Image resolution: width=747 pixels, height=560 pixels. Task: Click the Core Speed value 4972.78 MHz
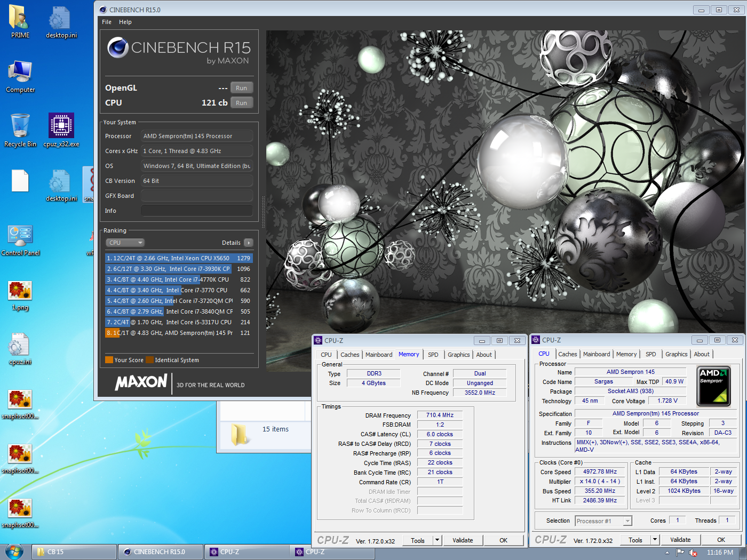click(x=600, y=471)
